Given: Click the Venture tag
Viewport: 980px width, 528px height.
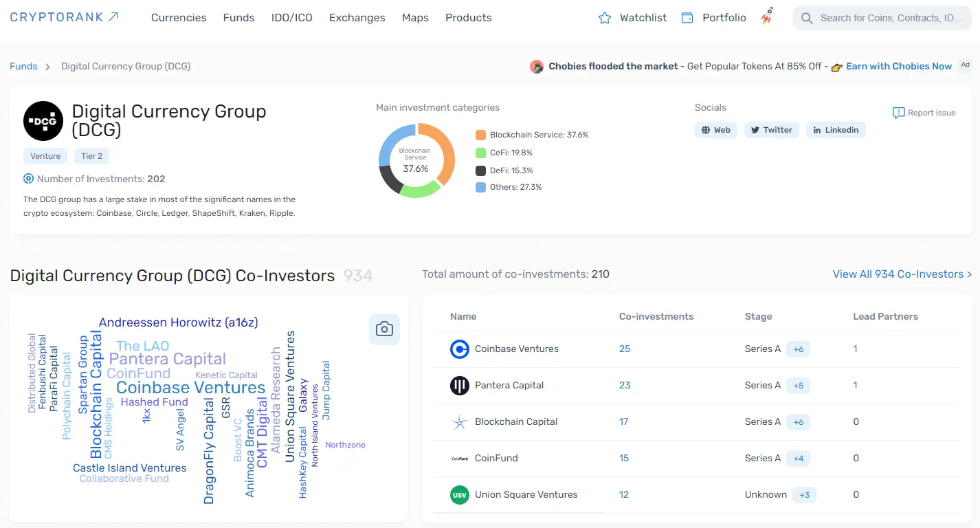Looking at the screenshot, I should coord(46,156).
